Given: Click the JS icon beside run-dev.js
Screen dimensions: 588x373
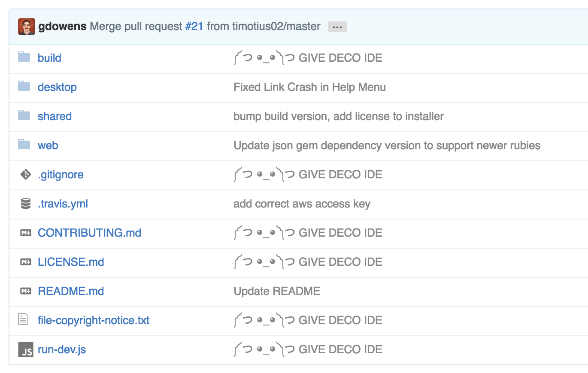Looking at the screenshot, I should (x=24, y=349).
